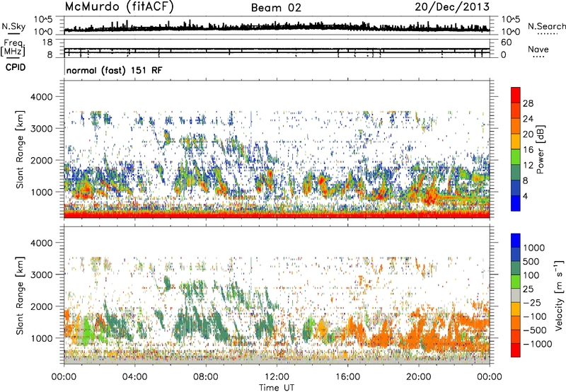Pick the red bottom segment of velocity colorbar
This screenshot has height=392, width=566.
point(516,350)
